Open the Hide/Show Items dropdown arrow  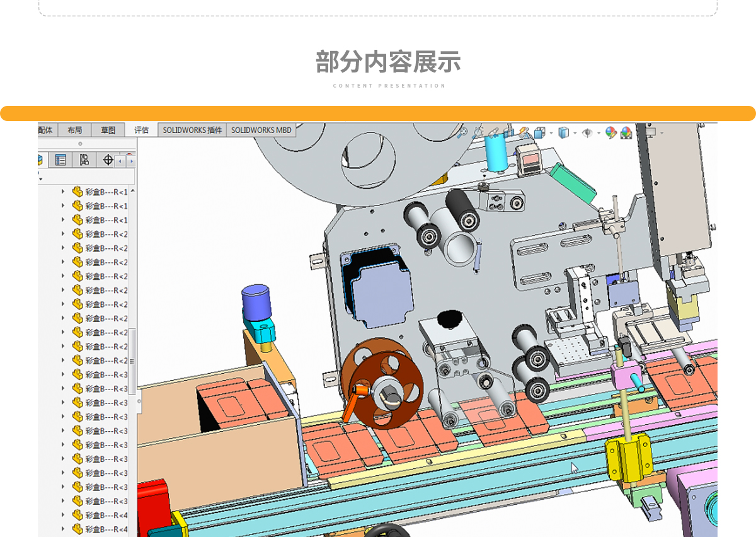click(599, 133)
